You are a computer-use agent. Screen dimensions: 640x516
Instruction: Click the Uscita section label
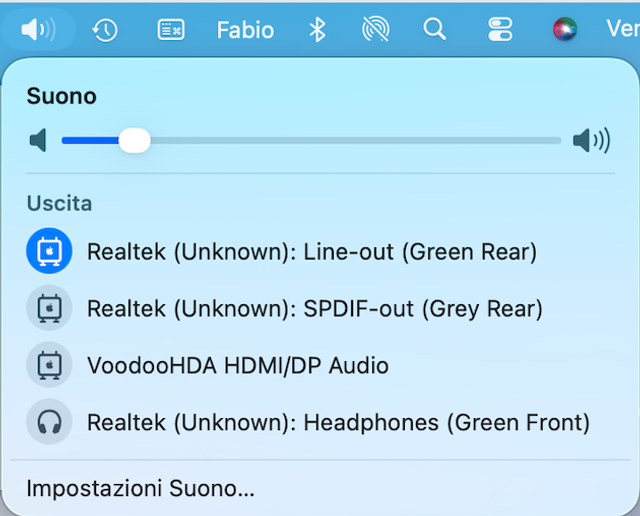click(x=59, y=203)
